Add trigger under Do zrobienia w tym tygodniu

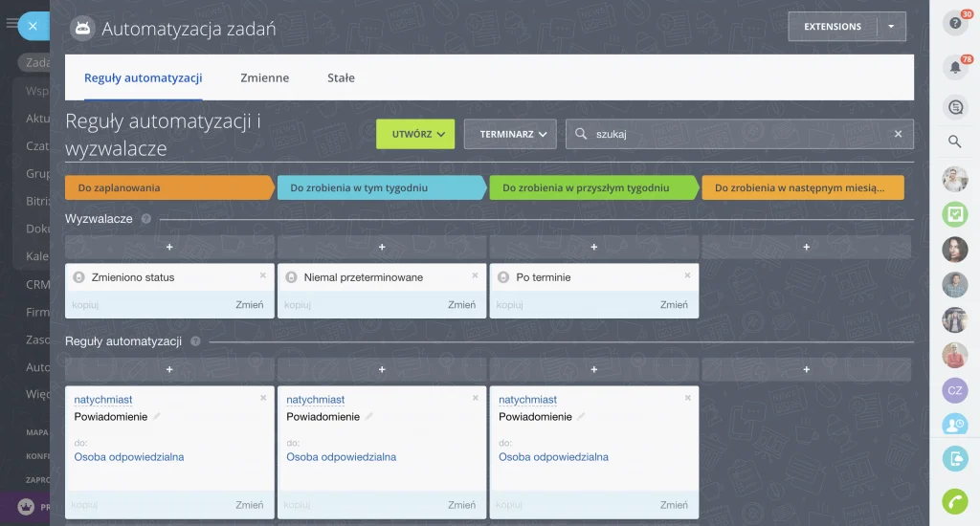382,247
